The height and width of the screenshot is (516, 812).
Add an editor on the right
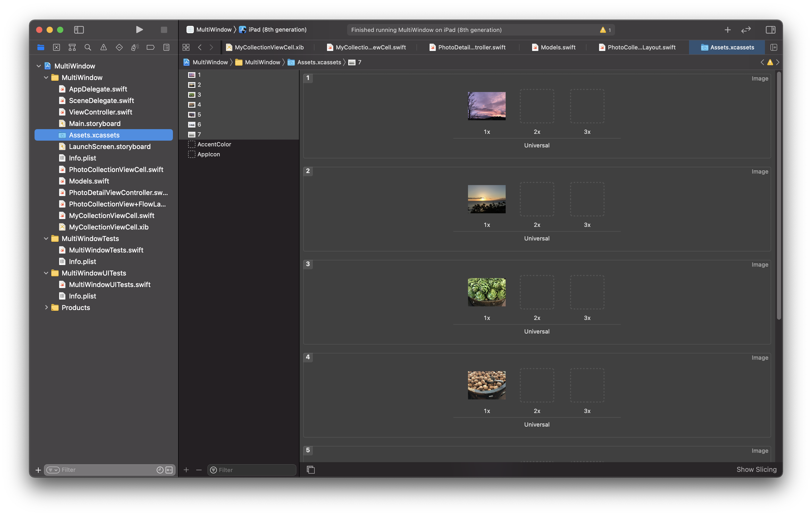pos(774,48)
